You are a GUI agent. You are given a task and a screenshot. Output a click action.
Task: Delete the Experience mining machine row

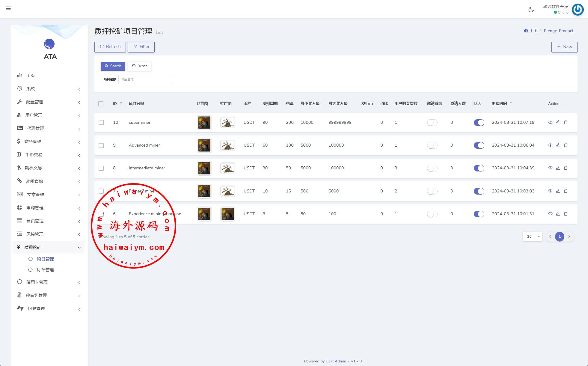click(566, 214)
